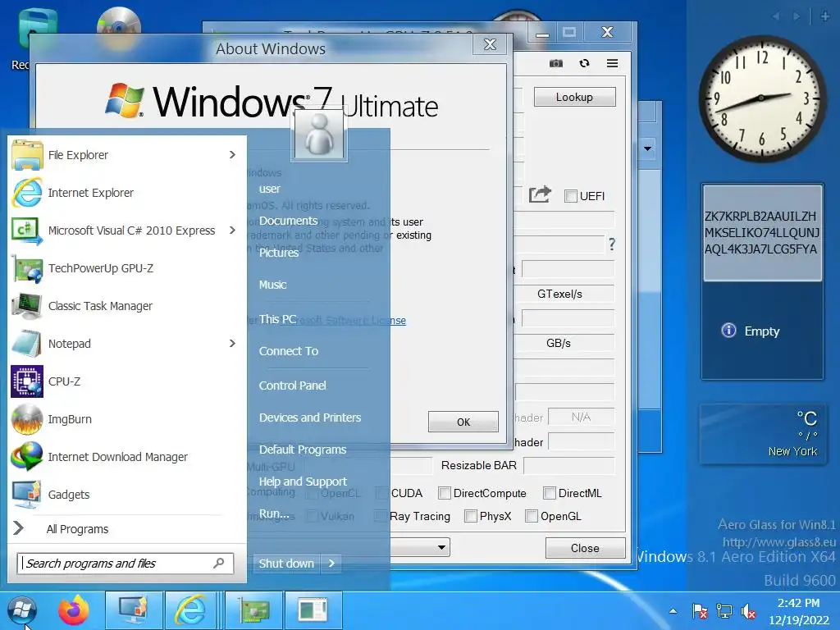Switch to the GPU-Z taskbar window
840x630 pixels.
tap(254, 610)
